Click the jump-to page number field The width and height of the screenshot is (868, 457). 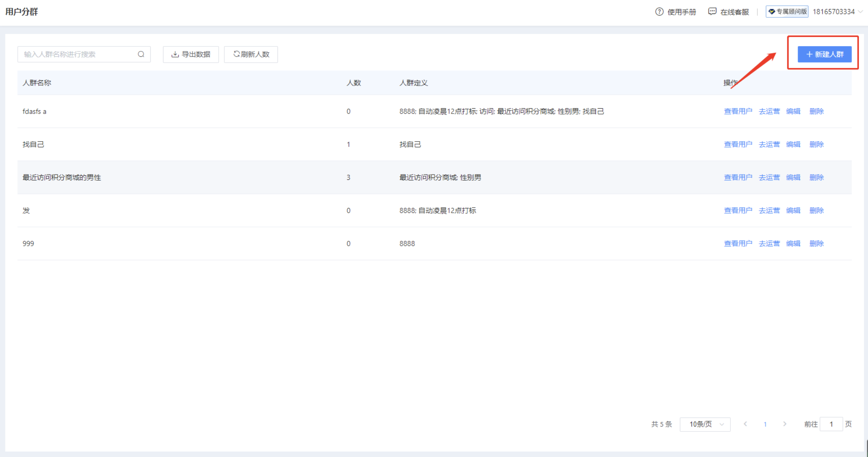point(831,424)
